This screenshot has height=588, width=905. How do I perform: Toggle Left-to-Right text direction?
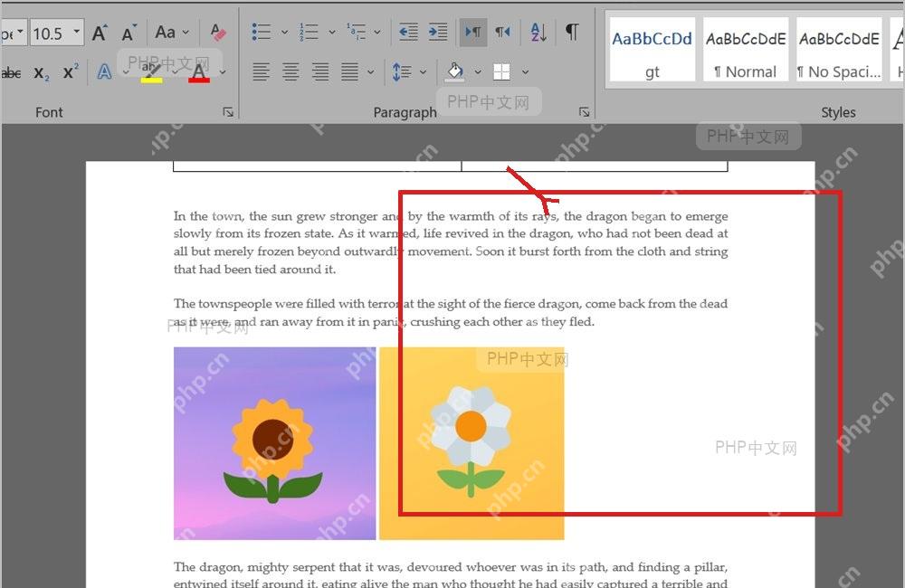tap(472, 32)
